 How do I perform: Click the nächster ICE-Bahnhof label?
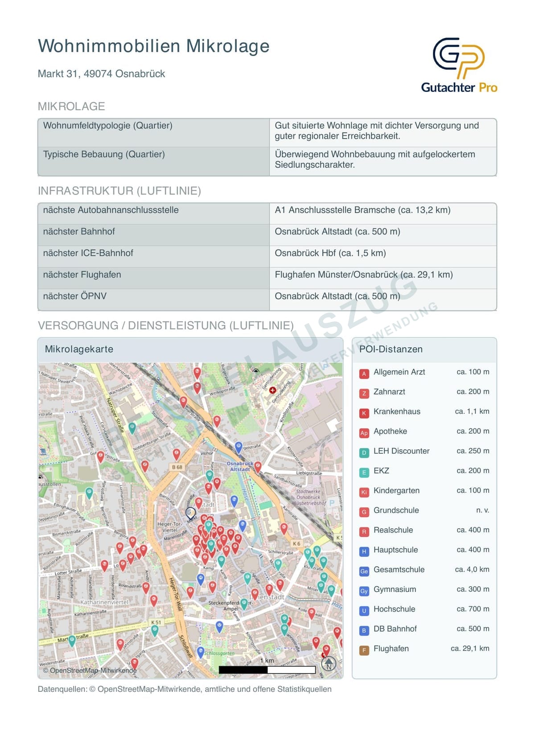[x=88, y=253]
